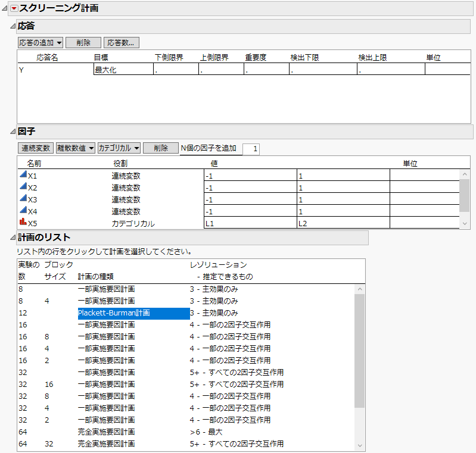This screenshot has width=476, height=453.
Task: Click the 応答数... button
Action: click(122, 43)
